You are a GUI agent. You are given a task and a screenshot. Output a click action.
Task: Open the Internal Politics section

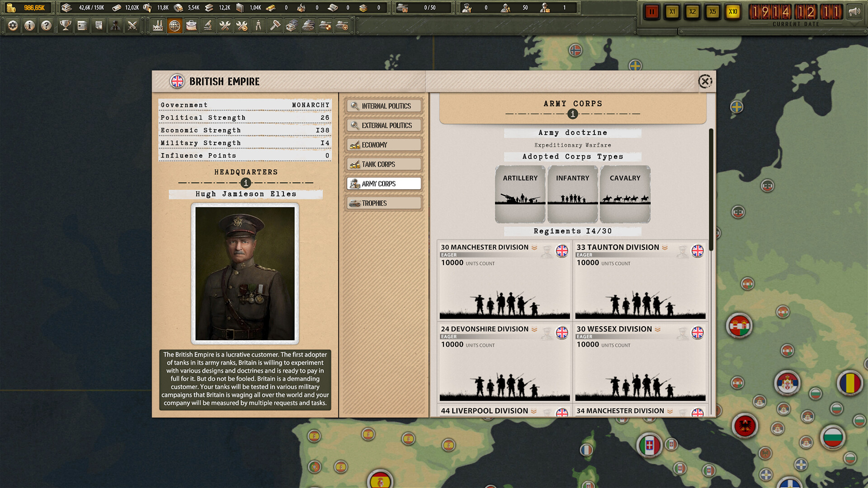pos(383,106)
